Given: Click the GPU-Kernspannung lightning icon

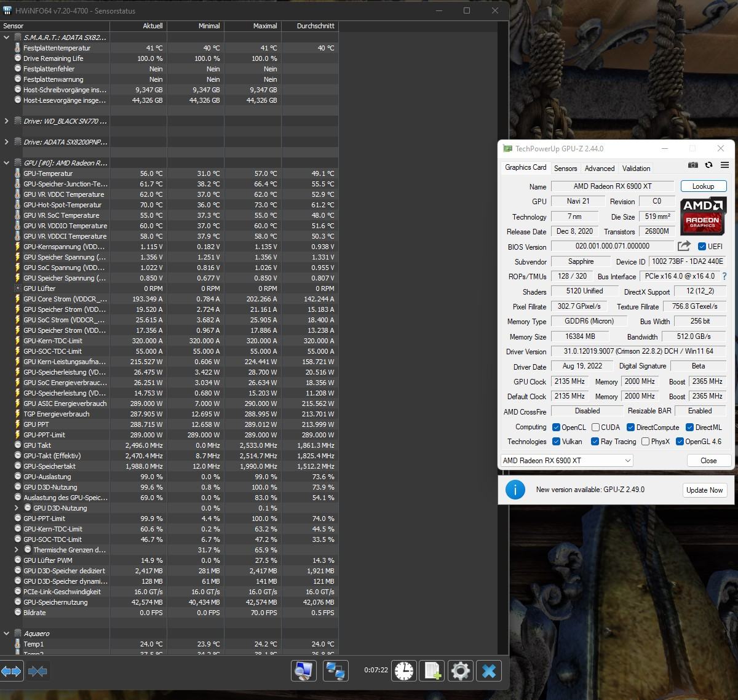Looking at the screenshot, I should click(18, 247).
